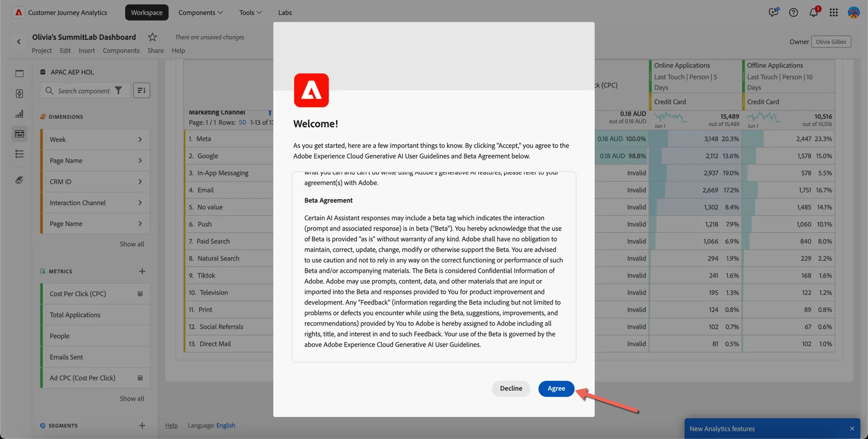Click calculator icon on Ad CPC metric

point(140,378)
